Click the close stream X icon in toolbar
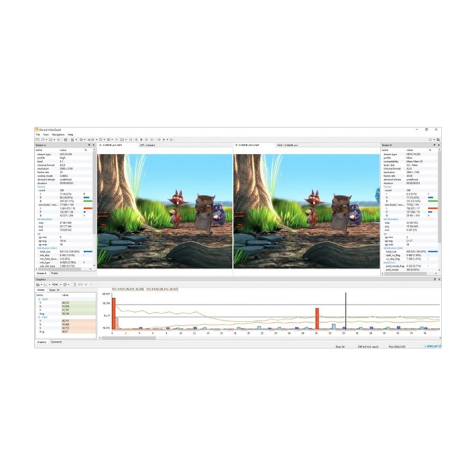The height and width of the screenshot is (476, 476). pyautogui.click(x=59, y=139)
